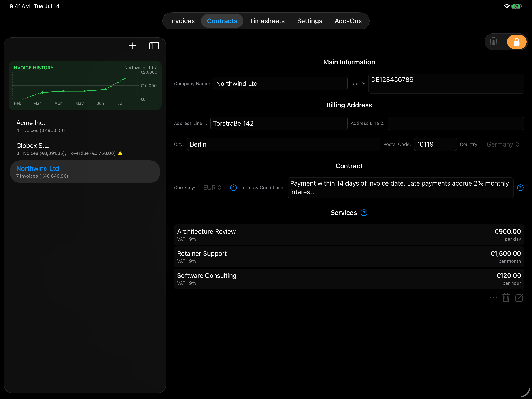Select Retainer Support service row

point(349,257)
